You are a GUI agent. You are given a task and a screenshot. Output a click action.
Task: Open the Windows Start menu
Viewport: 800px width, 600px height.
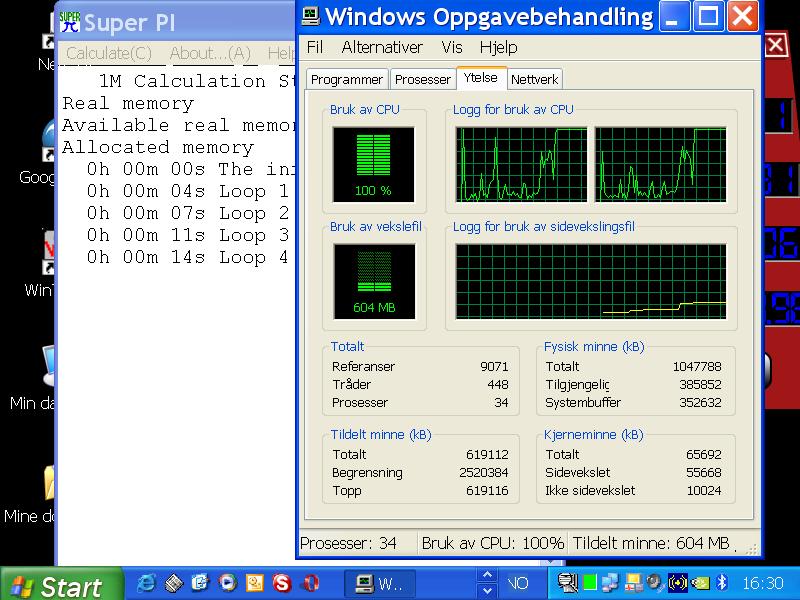click(61, 585)
